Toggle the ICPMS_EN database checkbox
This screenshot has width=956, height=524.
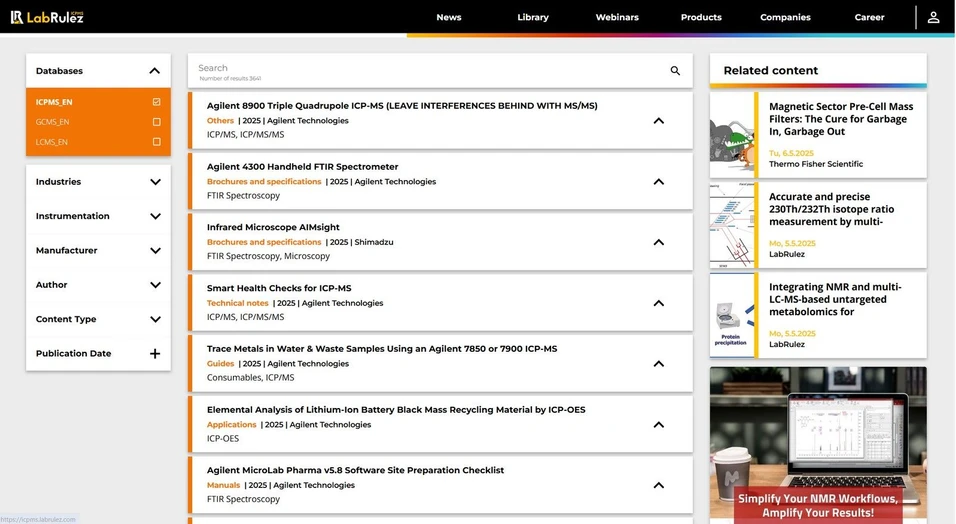157,102
